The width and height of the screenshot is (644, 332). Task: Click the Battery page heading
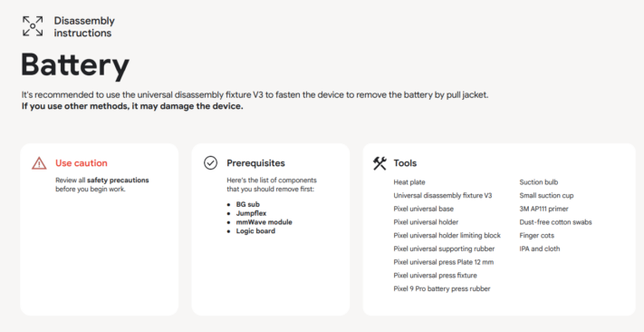75,65
